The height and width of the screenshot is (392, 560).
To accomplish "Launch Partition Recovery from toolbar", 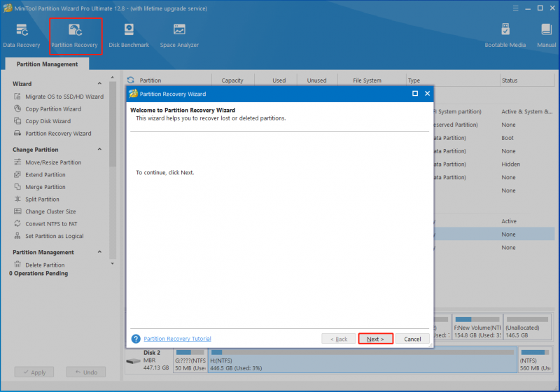I will 75,36.
